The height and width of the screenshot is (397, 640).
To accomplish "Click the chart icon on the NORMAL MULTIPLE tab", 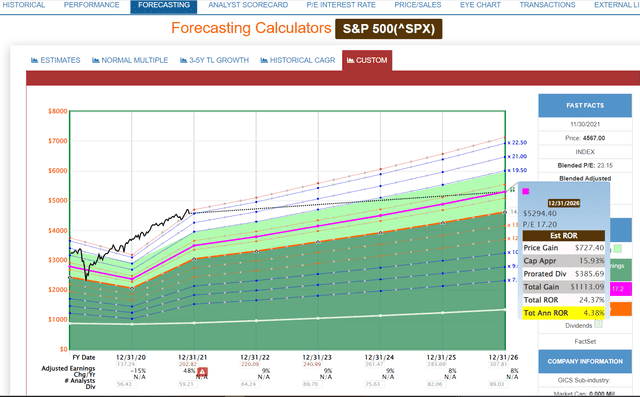I will tap(96, 60).
